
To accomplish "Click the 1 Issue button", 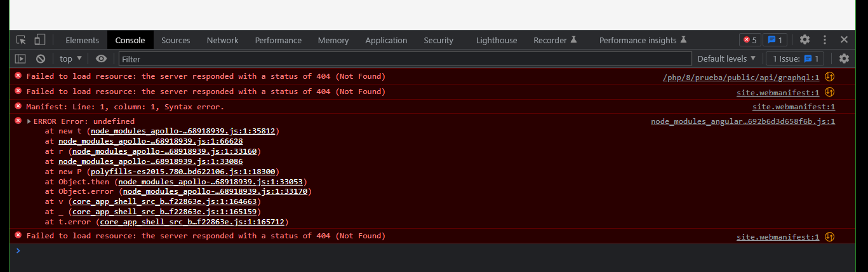I will [795, 58].
